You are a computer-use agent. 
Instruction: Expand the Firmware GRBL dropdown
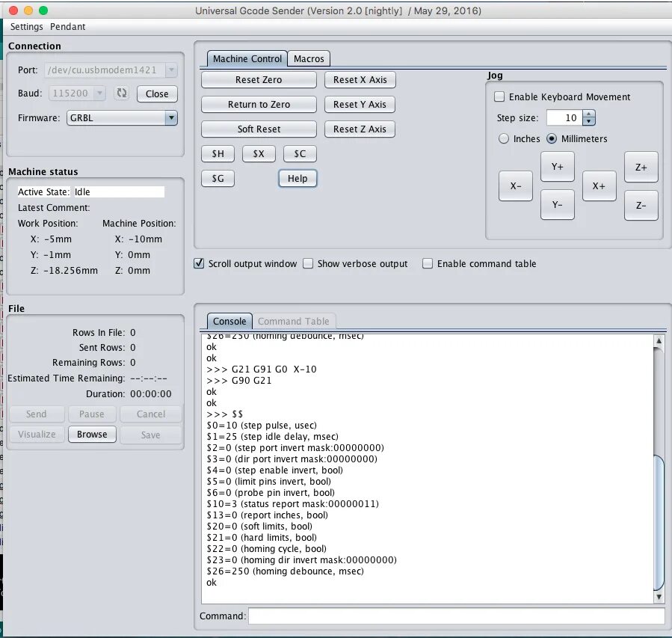click(x=171, y=118)
